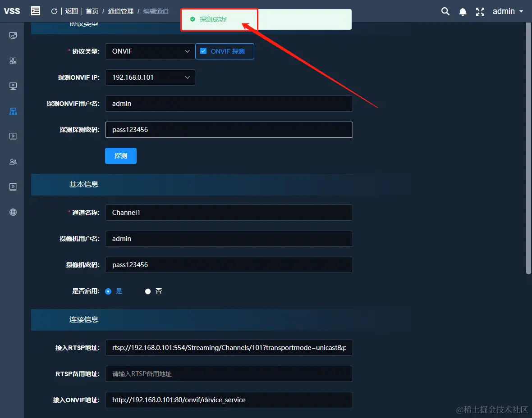
Task: Select the highlighted channel topology icon in sidebar
Action: point(12,111)
